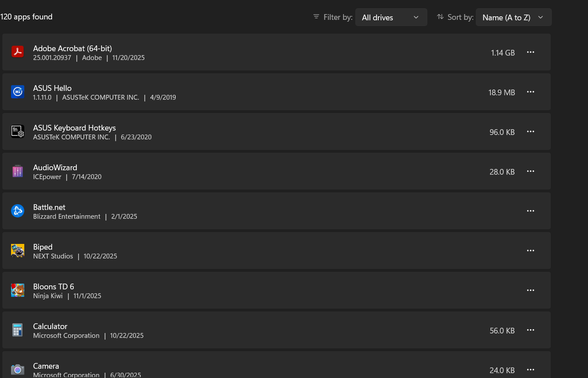Open more options for Calculator
588x378 pixels.
[x=531, y=330]
